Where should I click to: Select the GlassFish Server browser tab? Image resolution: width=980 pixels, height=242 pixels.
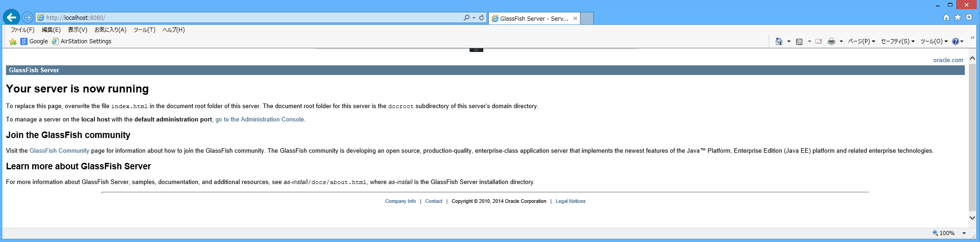click(533, 18)
